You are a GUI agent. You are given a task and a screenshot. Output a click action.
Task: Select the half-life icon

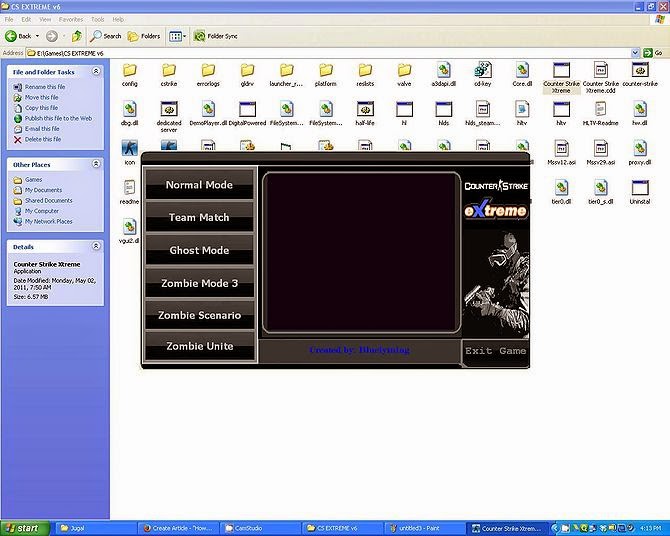coord(365,114)
